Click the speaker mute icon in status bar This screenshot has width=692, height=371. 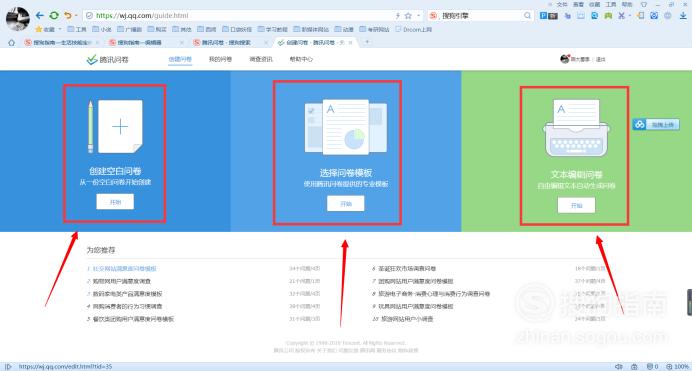[619, 367]
